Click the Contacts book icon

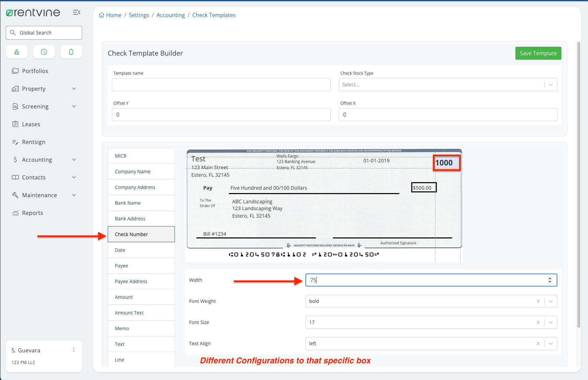pyautogui.click(x=15, y=177)
